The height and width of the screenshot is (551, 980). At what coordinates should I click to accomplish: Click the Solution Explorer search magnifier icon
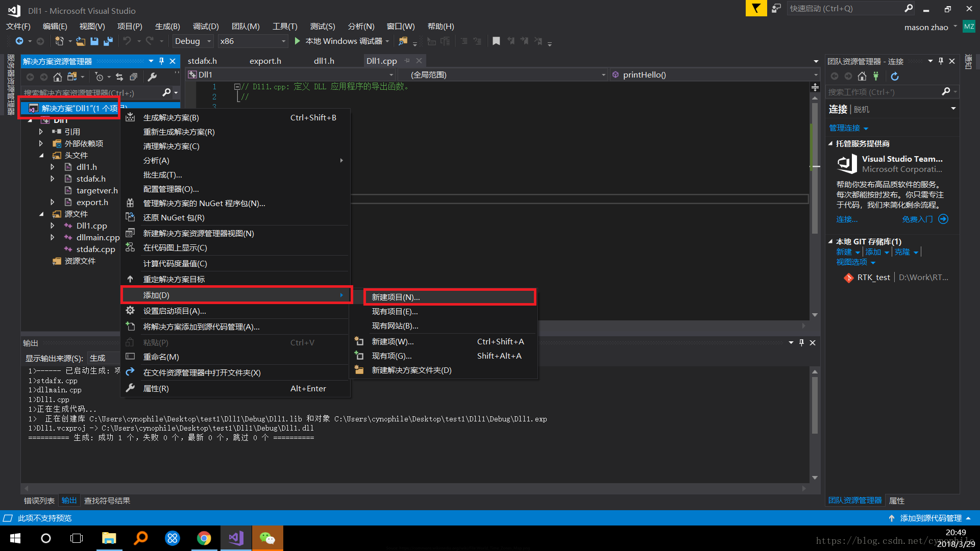click(x=166, y=92)
